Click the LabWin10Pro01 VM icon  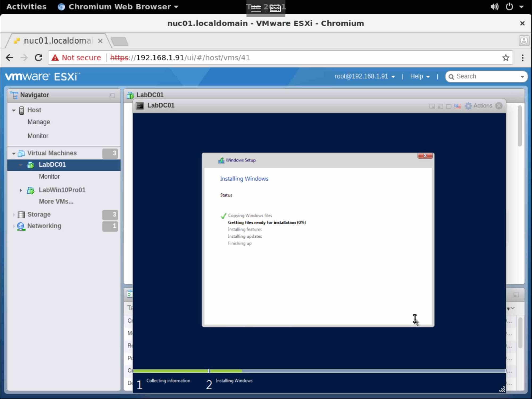tap(31, 190)
